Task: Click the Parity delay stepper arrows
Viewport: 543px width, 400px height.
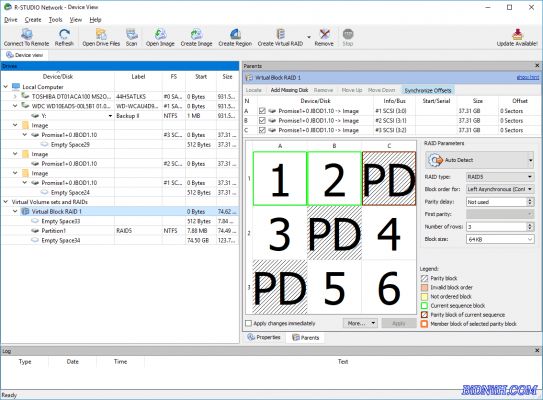Action: point(530,202)
